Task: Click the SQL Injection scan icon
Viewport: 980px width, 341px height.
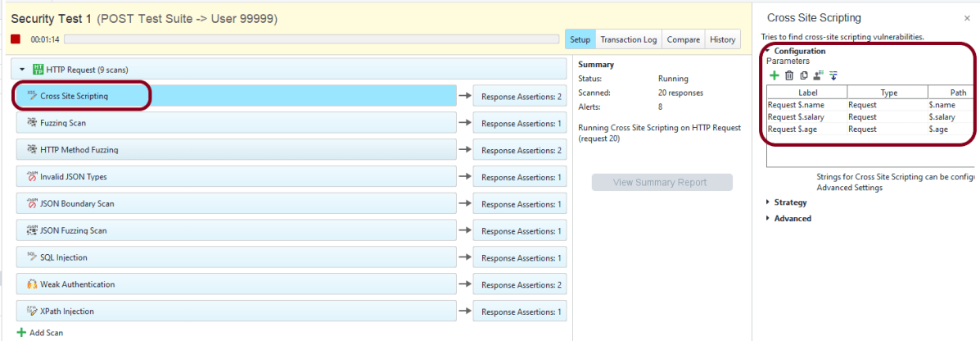Action: [32, 257]
